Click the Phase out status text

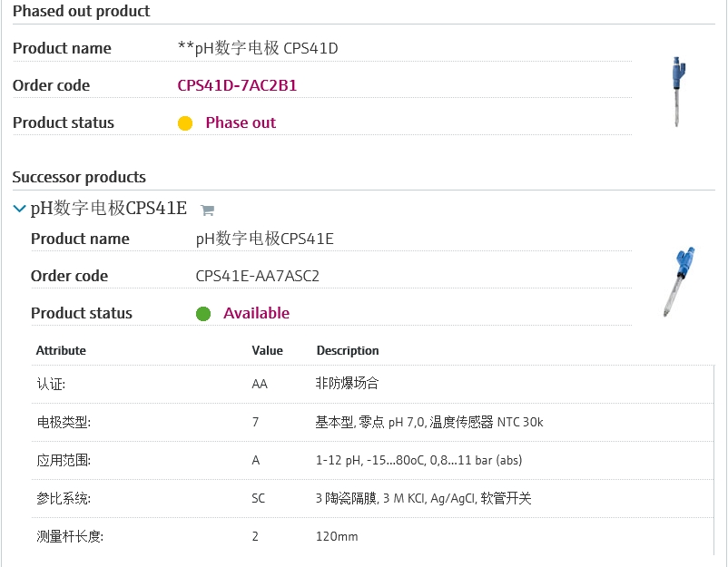pos(241,122)
